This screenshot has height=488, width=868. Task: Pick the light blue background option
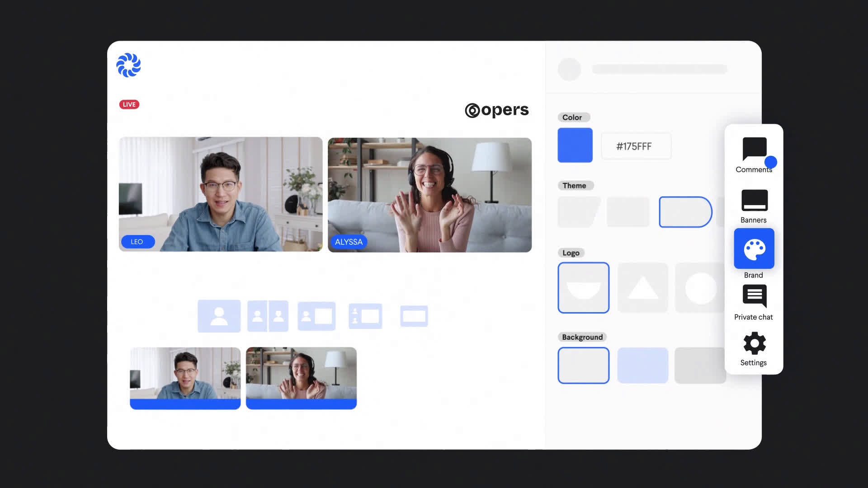pos(642,366)
